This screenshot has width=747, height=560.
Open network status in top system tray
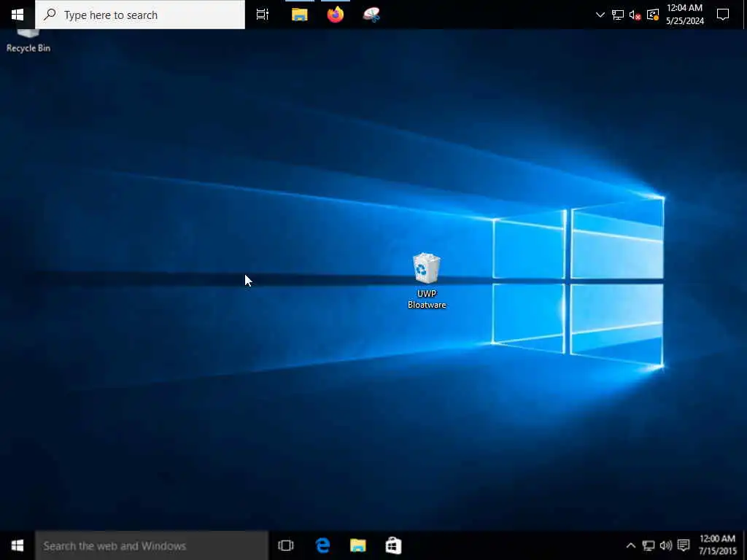point(617,15)
